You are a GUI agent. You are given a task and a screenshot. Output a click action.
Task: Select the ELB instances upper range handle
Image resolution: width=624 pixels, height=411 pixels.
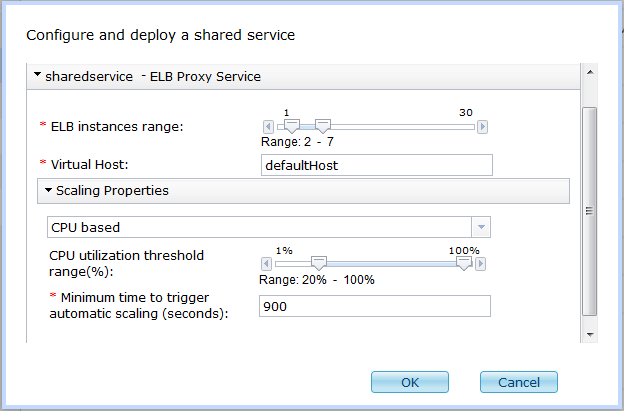click(323, 126)
